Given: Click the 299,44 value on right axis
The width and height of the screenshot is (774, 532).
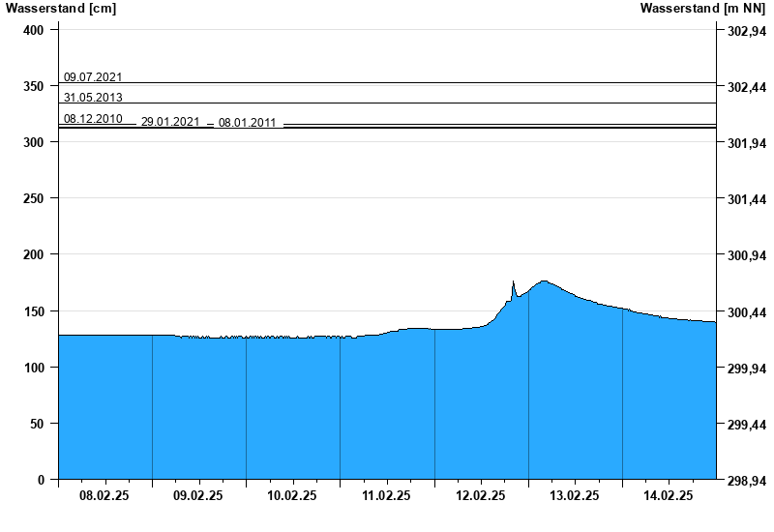Looking at the screenshot, I should (747, 425).
